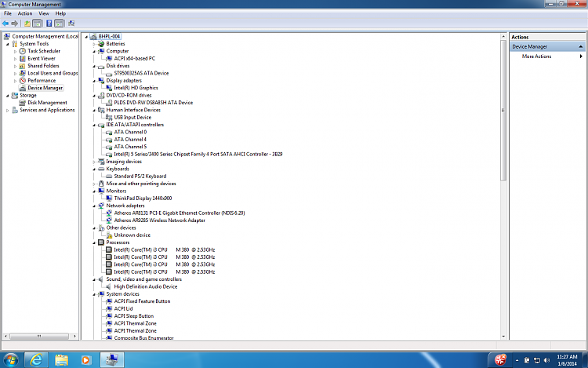Open the Windows Start button

click(x=10, y=360)
